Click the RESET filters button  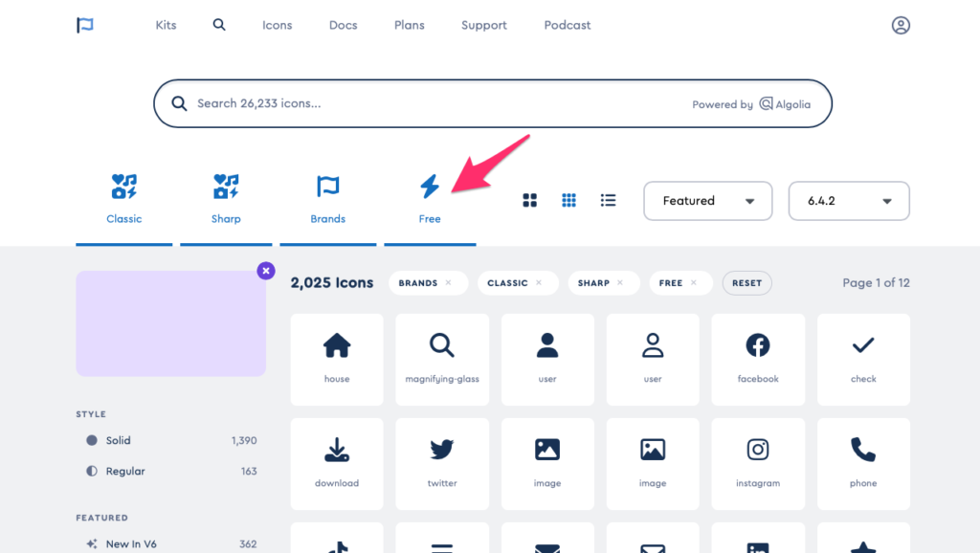tap(746, 283)
